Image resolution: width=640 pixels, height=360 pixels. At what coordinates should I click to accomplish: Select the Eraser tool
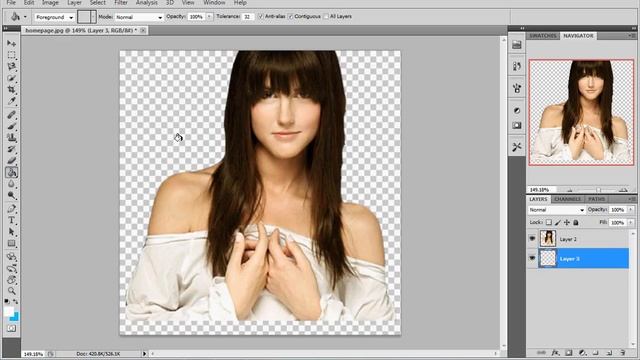11,160
